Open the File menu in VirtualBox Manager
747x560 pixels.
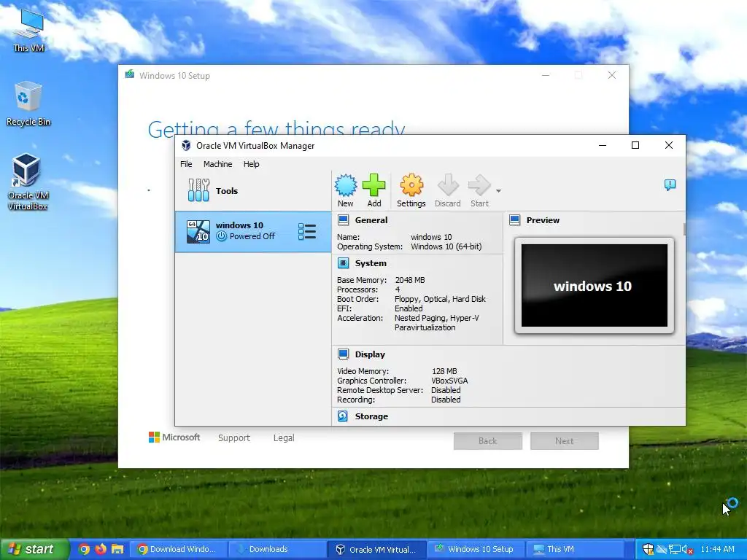(186, 164)
